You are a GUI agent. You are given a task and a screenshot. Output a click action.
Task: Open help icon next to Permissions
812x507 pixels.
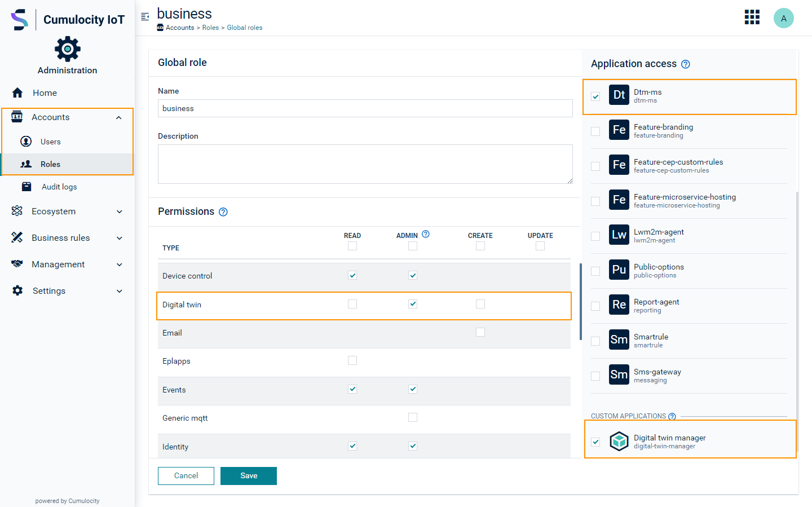[x=223, y=212]
